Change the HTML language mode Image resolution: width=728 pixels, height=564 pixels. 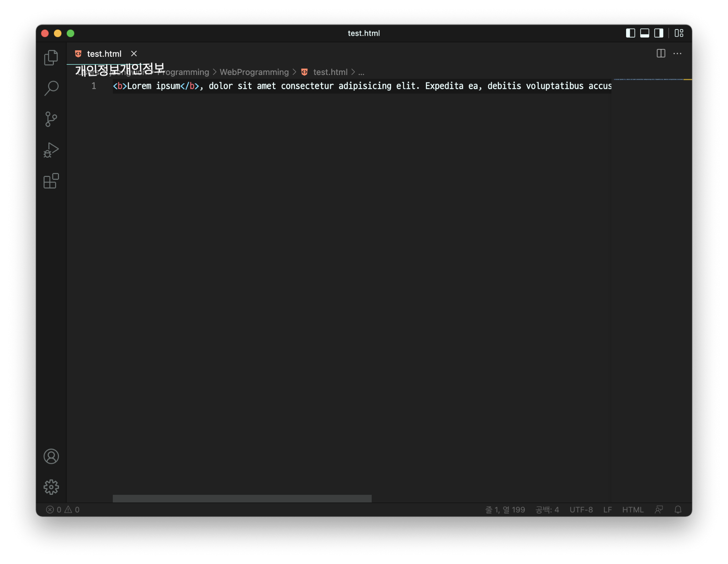[633, 509]
